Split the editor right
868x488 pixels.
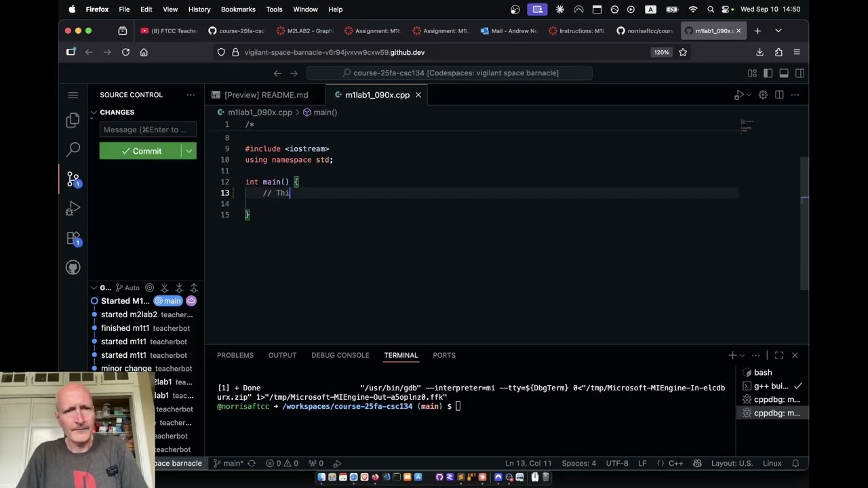pyautogui.click(x=779, y=95)
